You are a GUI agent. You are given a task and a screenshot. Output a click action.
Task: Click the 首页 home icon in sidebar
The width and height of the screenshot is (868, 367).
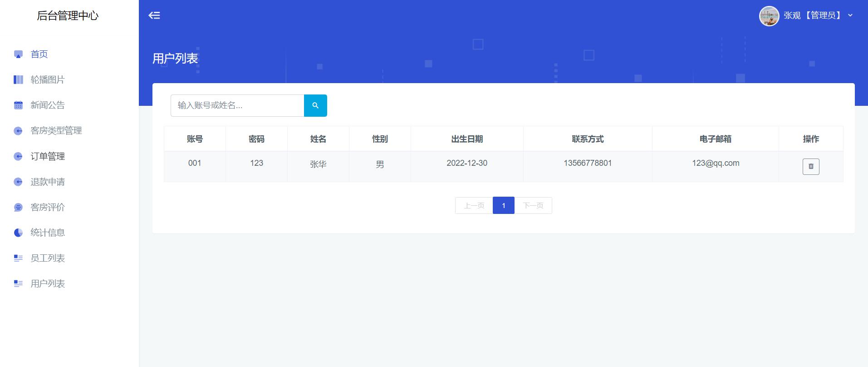click(x=18, y=55)
